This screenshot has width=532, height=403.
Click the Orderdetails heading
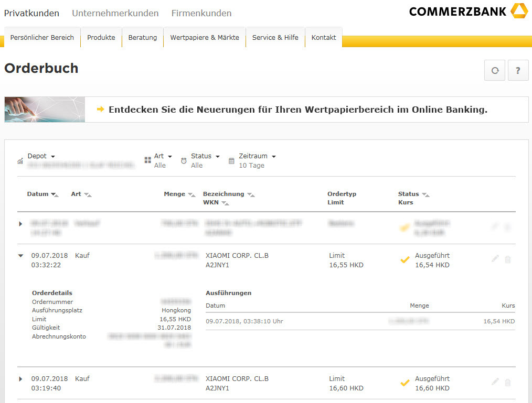tap(52, 293)
